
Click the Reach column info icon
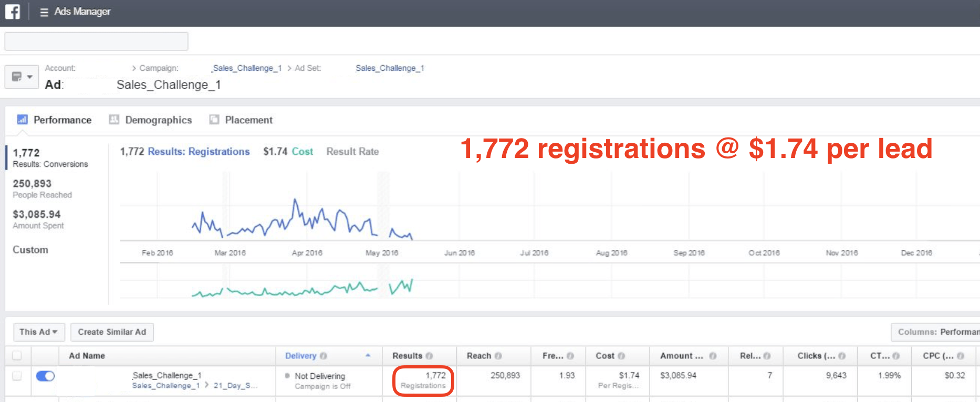coord(498,356)
